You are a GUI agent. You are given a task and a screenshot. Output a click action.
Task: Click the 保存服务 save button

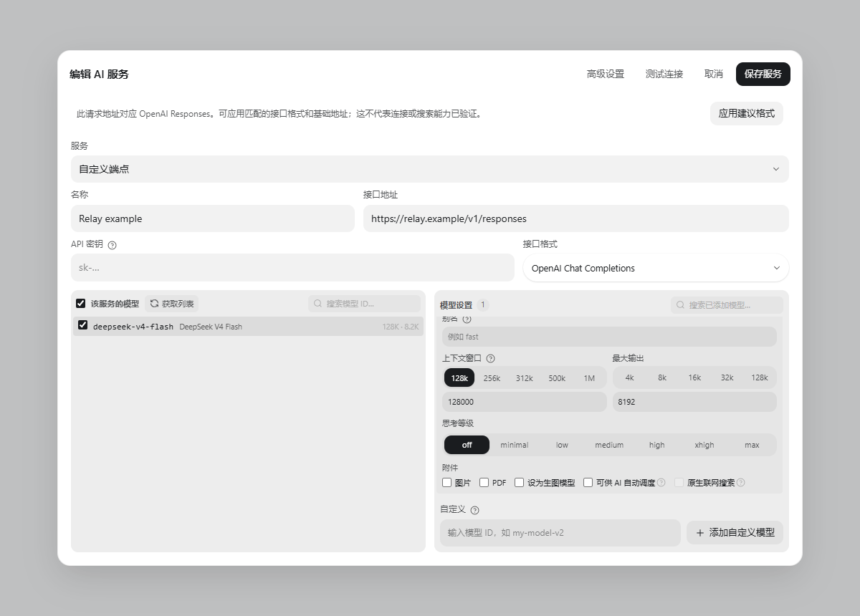[x=763, y=74]
